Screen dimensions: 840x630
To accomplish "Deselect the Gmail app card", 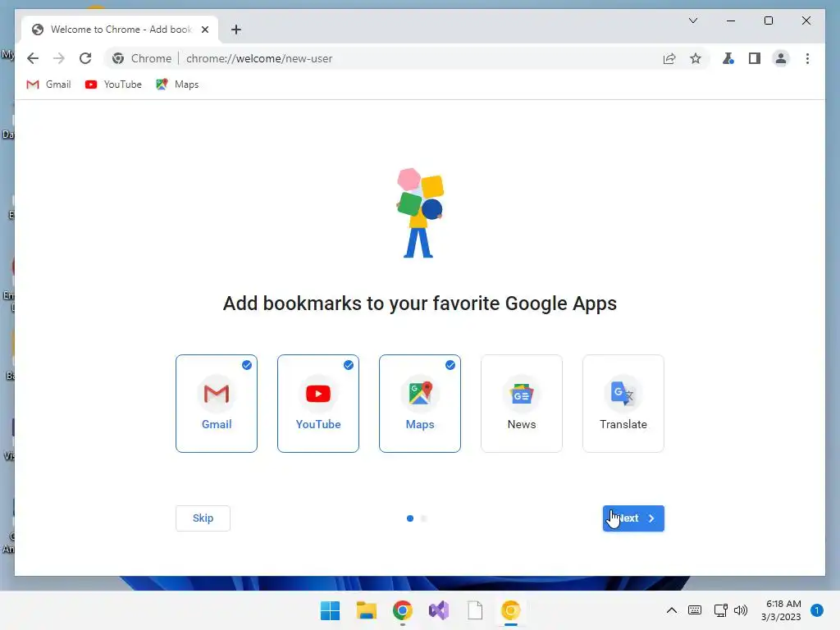I will [x=217, y=404].
